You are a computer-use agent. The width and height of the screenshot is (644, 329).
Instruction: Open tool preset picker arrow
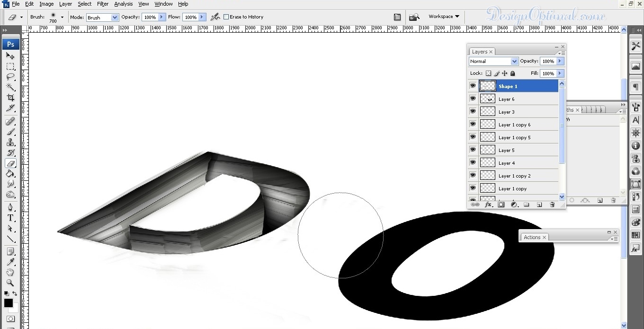coord(21,17)
